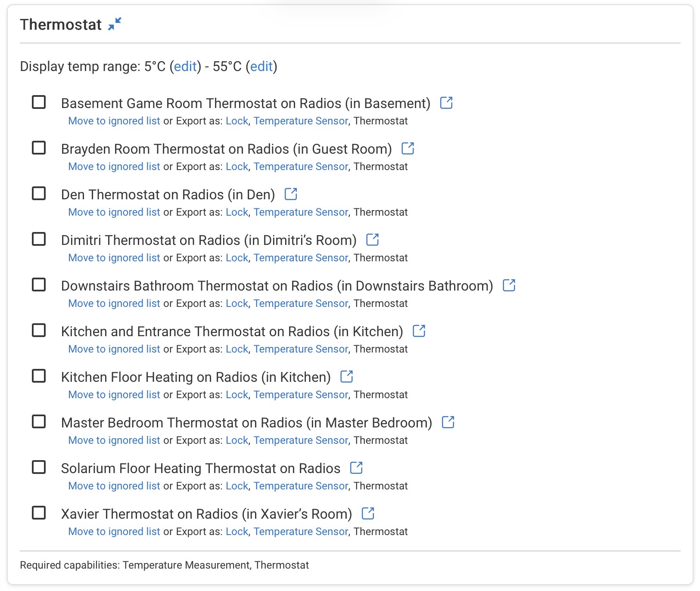Viewport: 700px width, 591px height.
Task: Open Xavier Thermostat external link icon
Action: click(x=368, y=514)
